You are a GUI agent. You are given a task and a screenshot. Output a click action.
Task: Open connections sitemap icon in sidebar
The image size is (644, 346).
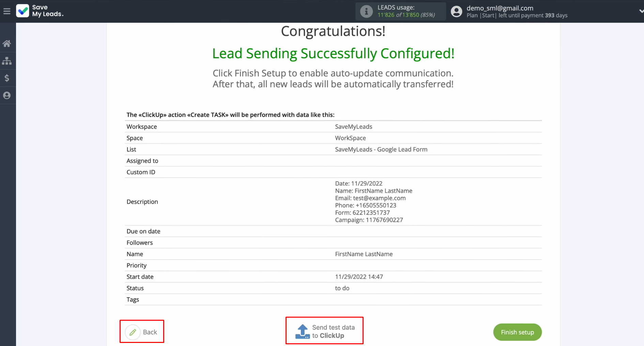tap(7, 61)
